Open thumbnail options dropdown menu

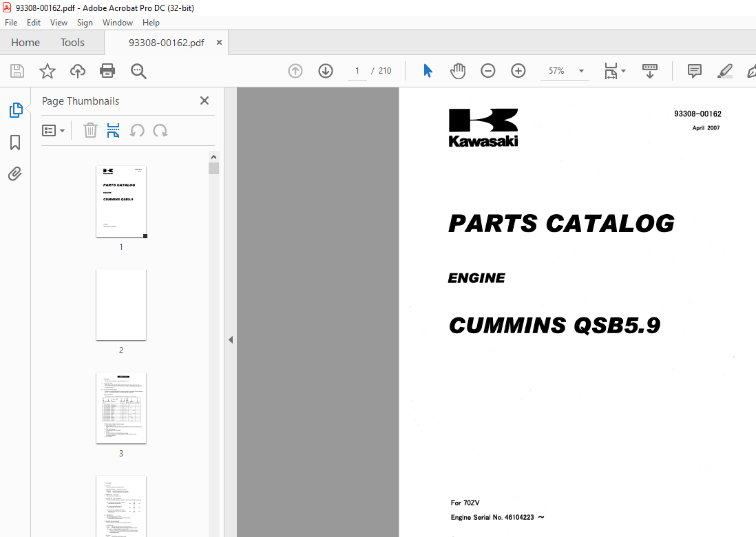pos(53,130)
